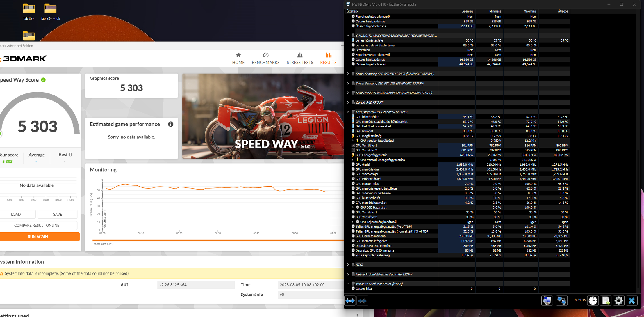Click the LOAD button
The image size is (644, 317).
click(x=16, y=214)
